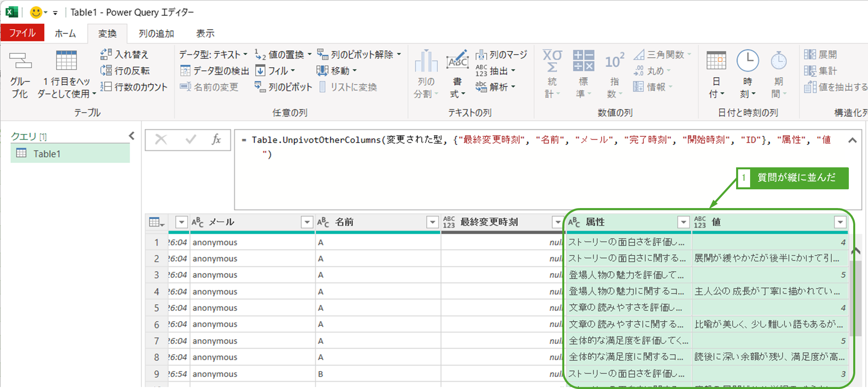Confirm formula with the checkmark button

click(x=191, y=139)
